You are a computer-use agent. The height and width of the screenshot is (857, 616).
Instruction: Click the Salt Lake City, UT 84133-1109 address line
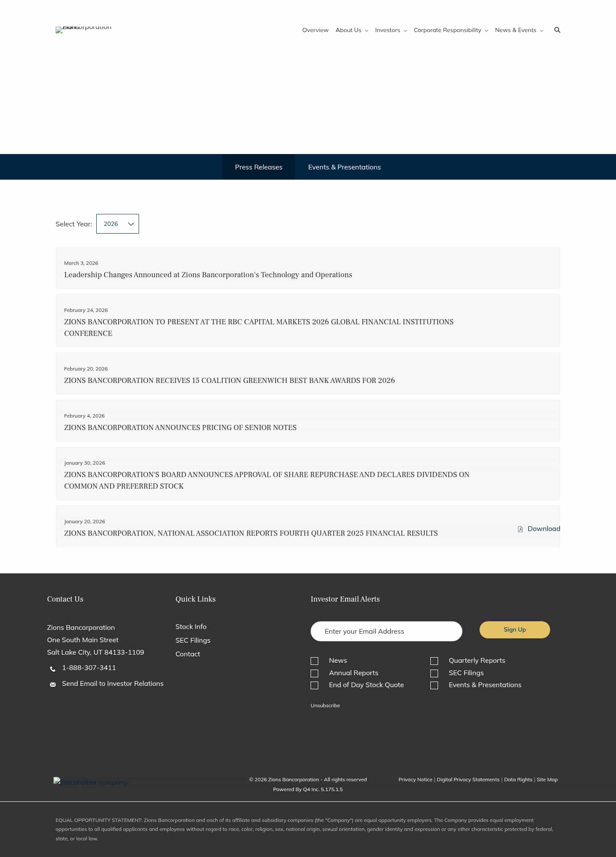pos(95,652)
